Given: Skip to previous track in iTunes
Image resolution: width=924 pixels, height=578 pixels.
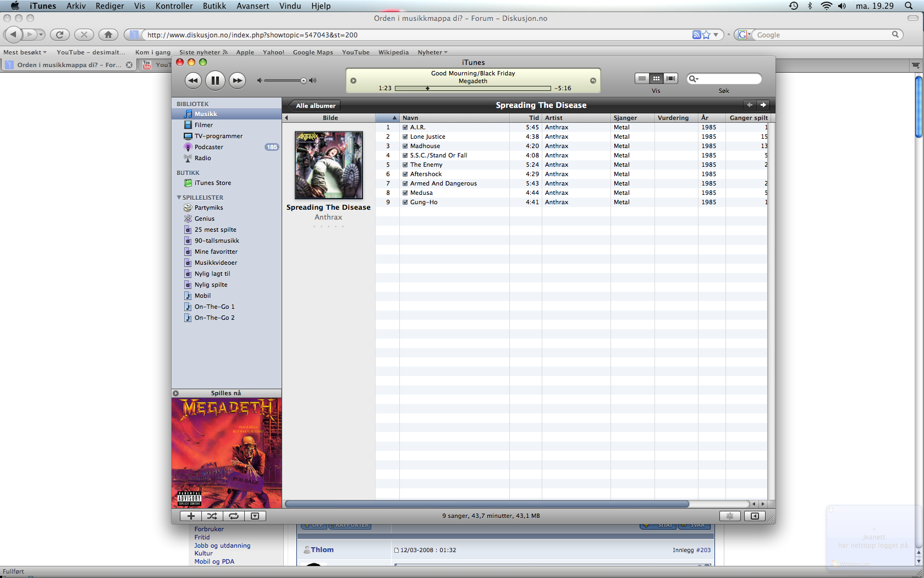Looking at the screenshot, I should pos(193,80).
